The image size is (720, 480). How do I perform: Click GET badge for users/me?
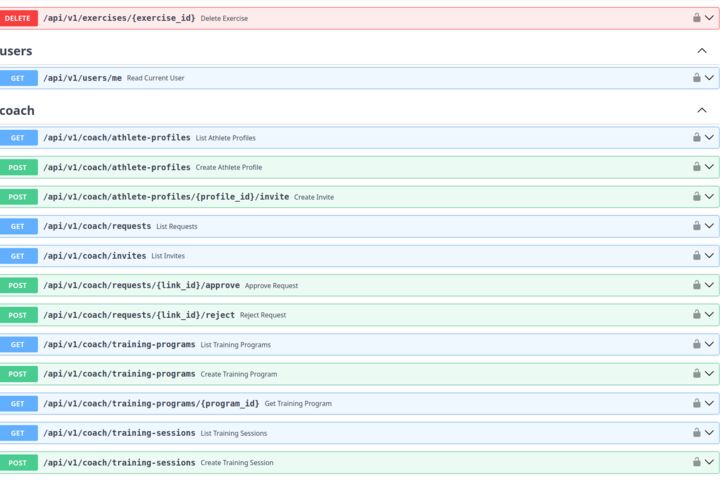pyautogui.click(x=18, y=78)
